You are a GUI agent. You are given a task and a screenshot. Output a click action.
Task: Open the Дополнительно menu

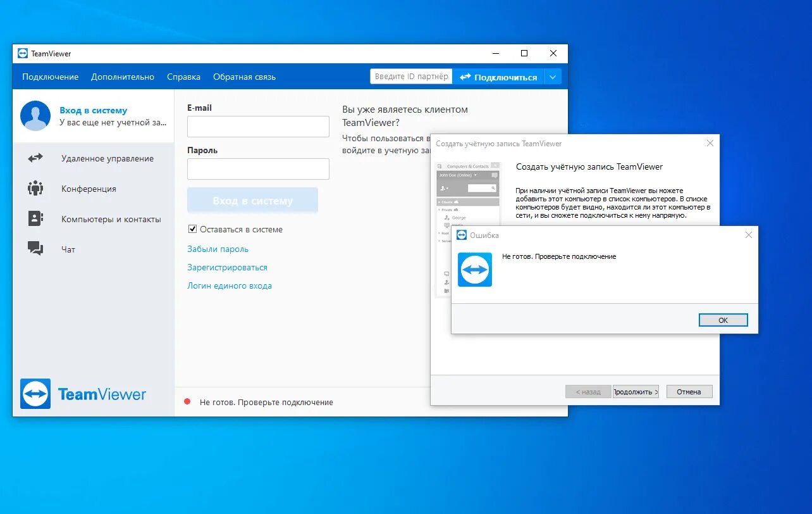tap(123, 77)
